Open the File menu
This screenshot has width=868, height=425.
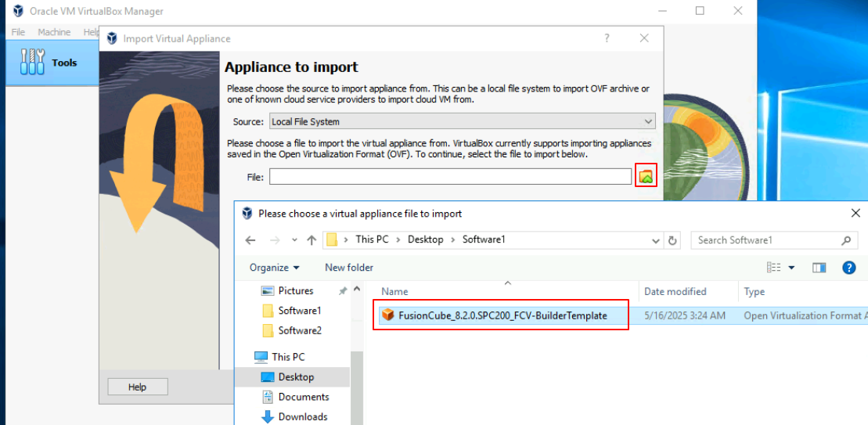[18, 32]
